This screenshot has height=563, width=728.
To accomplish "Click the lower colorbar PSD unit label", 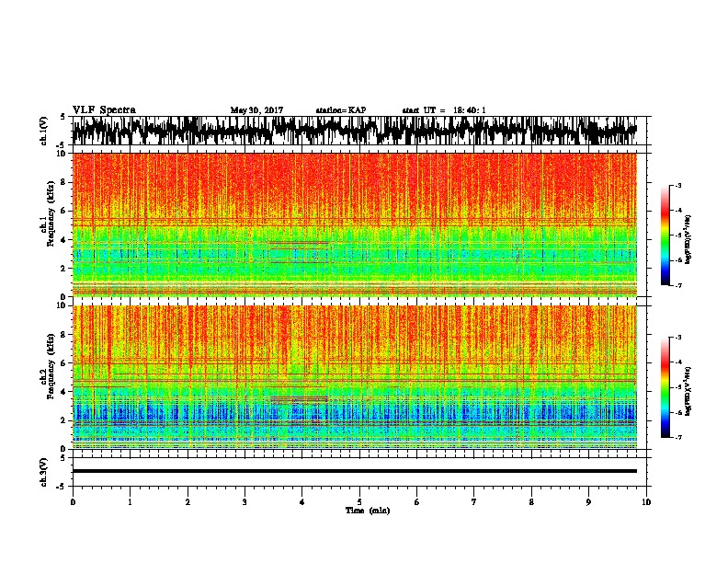I will pos(688,392).
